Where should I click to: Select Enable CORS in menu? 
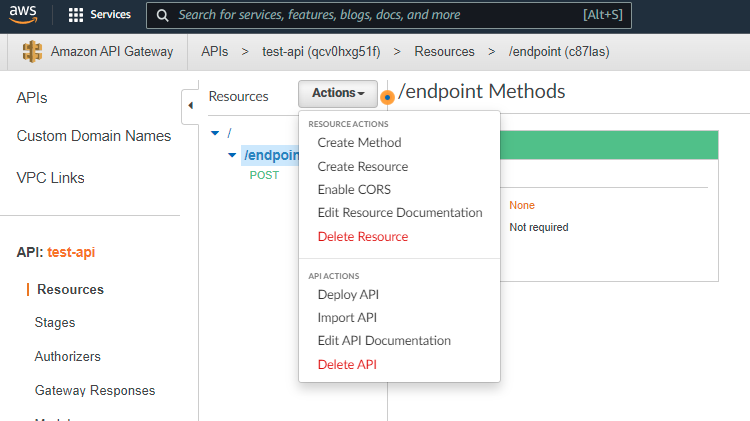(354, 189)
